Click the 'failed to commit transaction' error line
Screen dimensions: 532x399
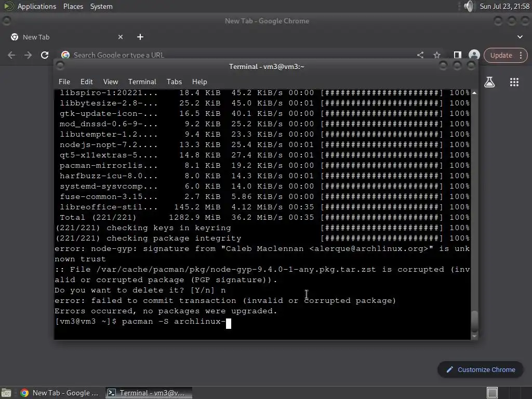225,301
